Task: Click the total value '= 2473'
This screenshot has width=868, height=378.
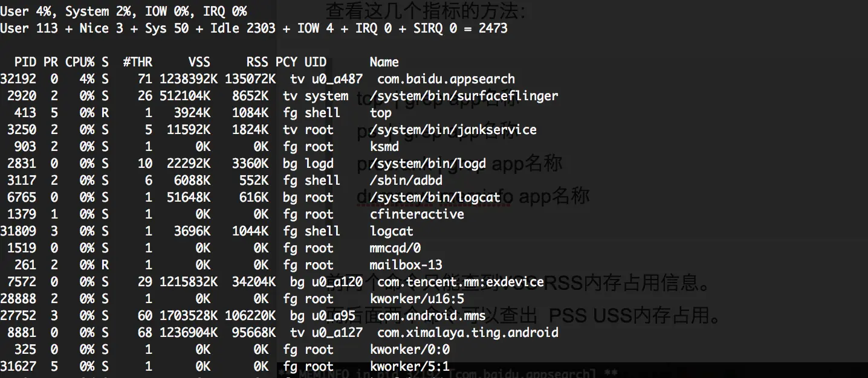Action: tap(486, 28)
